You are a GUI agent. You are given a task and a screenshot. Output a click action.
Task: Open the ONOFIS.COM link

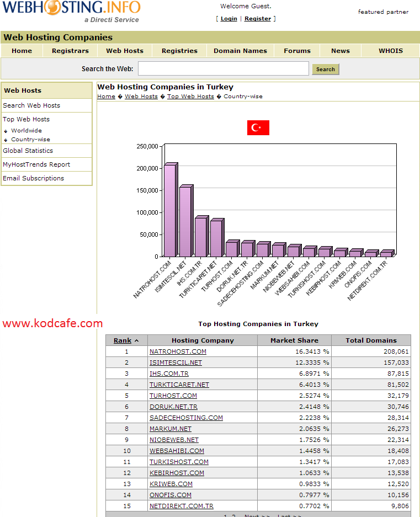[170, 495]
